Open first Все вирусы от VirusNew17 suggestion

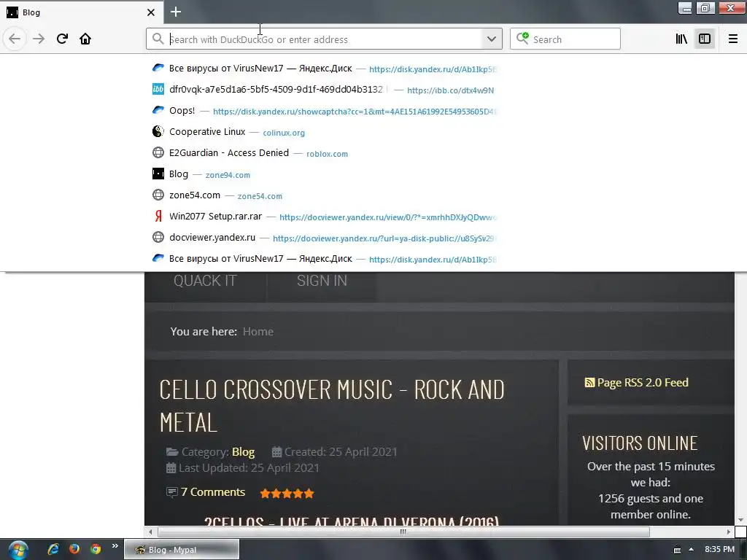point(324,69)
